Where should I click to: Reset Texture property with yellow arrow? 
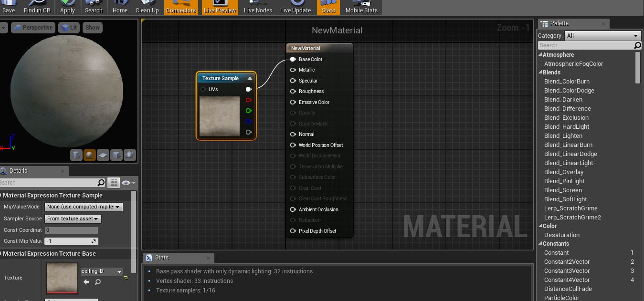tap(126, 278)
